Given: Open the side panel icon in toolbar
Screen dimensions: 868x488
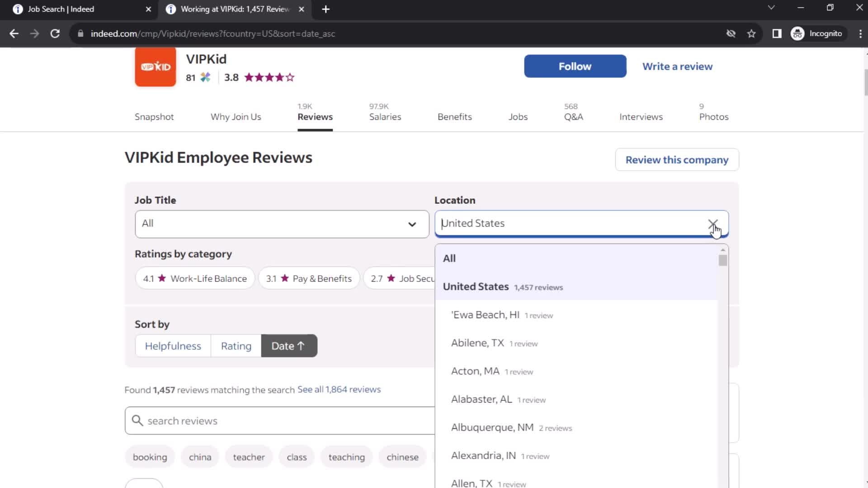Looking at the screenshot, I should click(777, 33).
